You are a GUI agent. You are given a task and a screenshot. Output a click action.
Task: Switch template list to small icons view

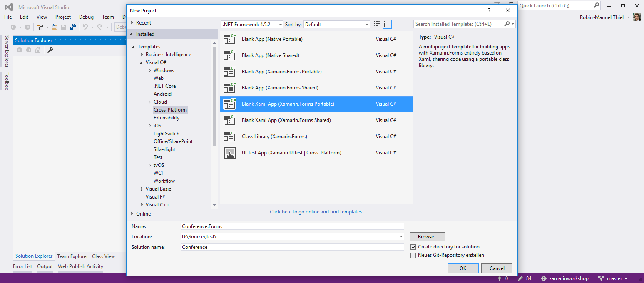377,24
